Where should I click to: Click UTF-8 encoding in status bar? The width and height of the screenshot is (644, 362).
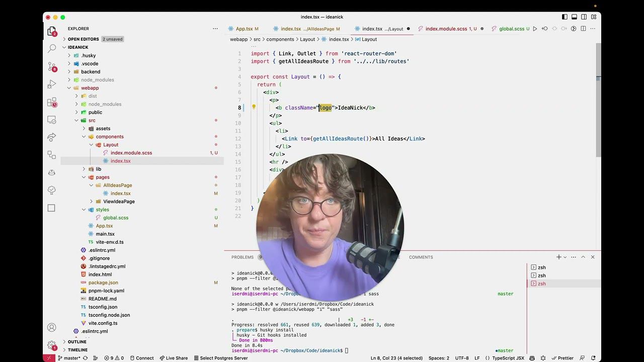(462, 358)
